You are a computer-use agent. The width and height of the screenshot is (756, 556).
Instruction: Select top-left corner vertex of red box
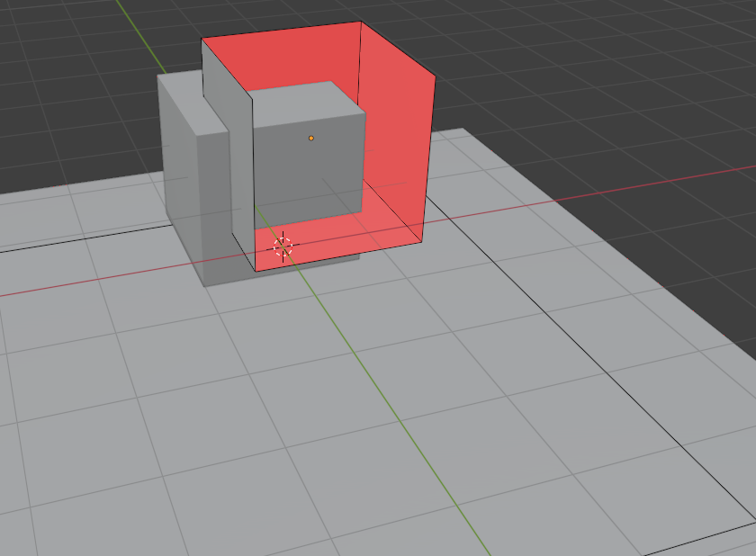tap(202, 39)
